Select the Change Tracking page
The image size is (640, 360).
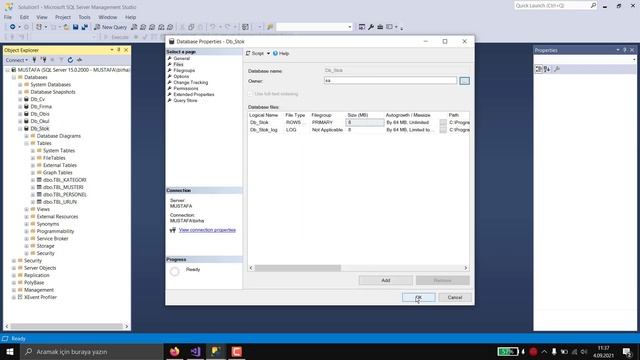pyautogui.click(x=190, y=82)
